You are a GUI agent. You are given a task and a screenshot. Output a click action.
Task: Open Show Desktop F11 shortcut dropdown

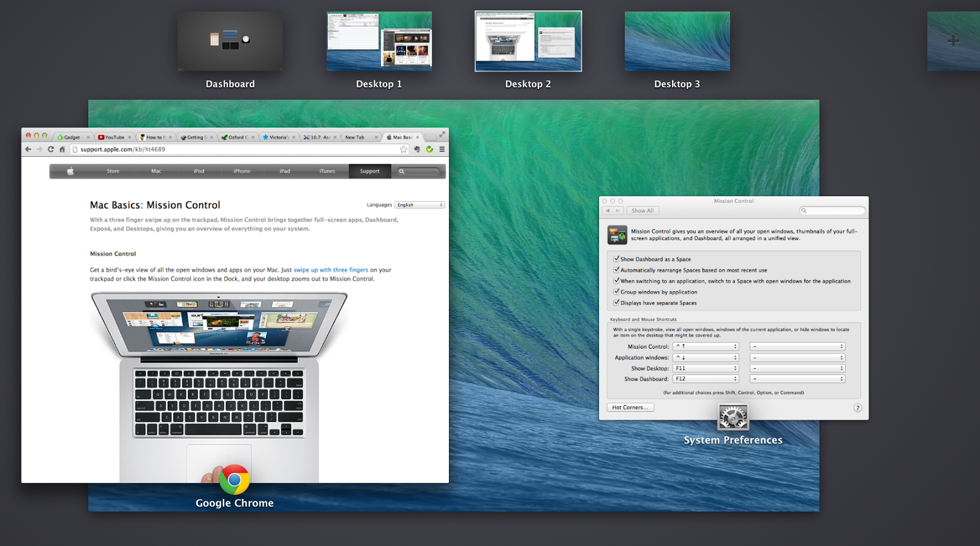click(706, 368)
